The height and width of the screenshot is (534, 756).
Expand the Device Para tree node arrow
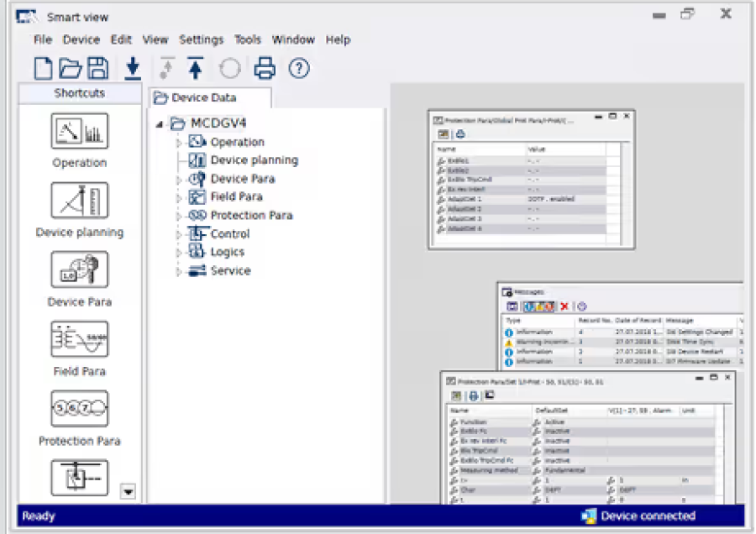click(178, 180)
